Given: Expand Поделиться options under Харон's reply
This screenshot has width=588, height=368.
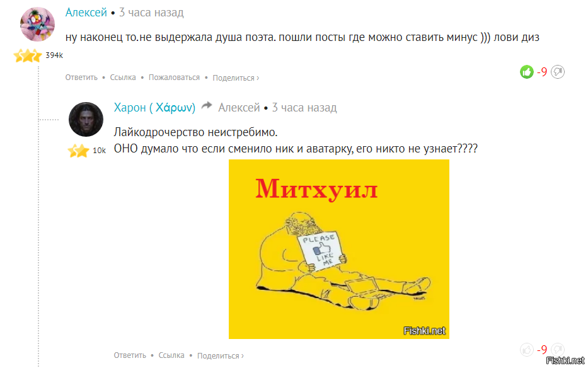Looking at the screenshot, I should click(x=221, y=355).
